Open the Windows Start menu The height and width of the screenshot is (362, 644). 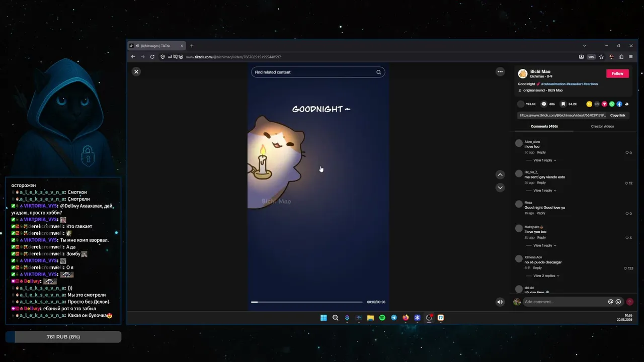[324, 318]
